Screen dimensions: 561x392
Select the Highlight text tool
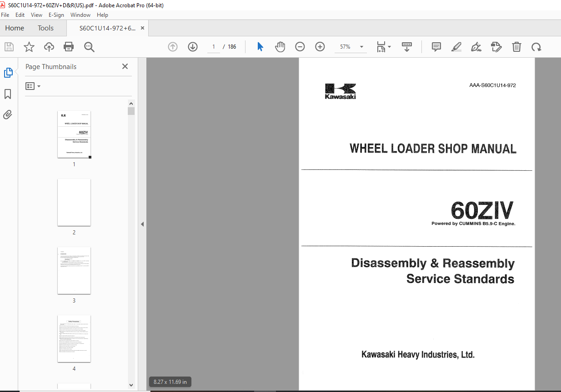456,47
